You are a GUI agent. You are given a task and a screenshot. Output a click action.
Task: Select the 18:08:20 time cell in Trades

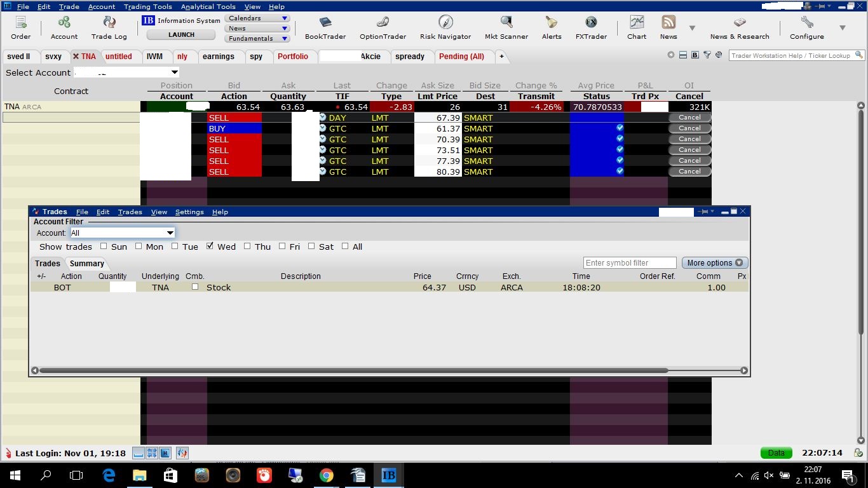tap(581, 287)
